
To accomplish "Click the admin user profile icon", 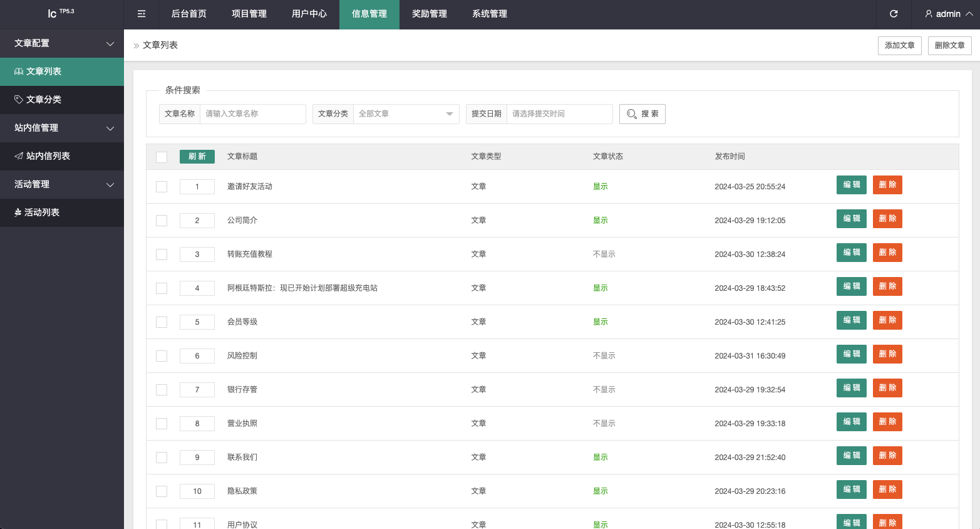I will click(x=929, y=14).
